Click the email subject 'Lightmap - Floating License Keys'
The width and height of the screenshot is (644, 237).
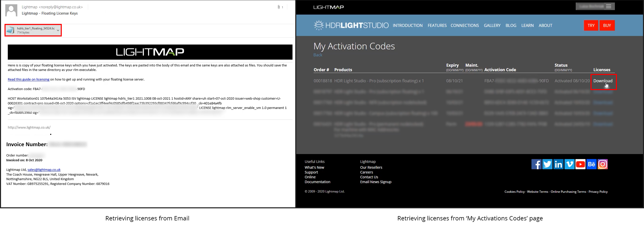pyautogui.click(x=50, y=13)
